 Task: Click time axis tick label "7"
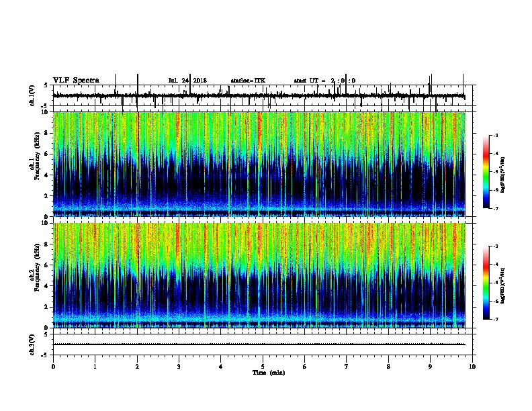347,367
